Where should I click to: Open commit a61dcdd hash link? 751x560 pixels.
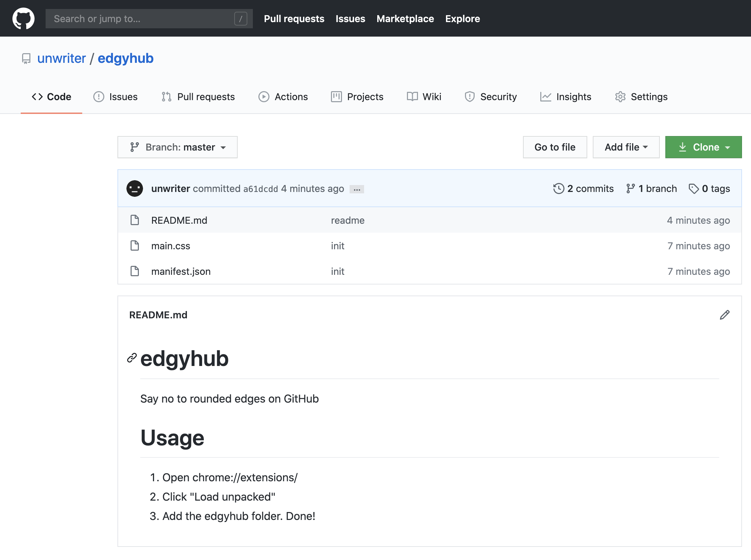pyautogui.click(x=260, y=189)
